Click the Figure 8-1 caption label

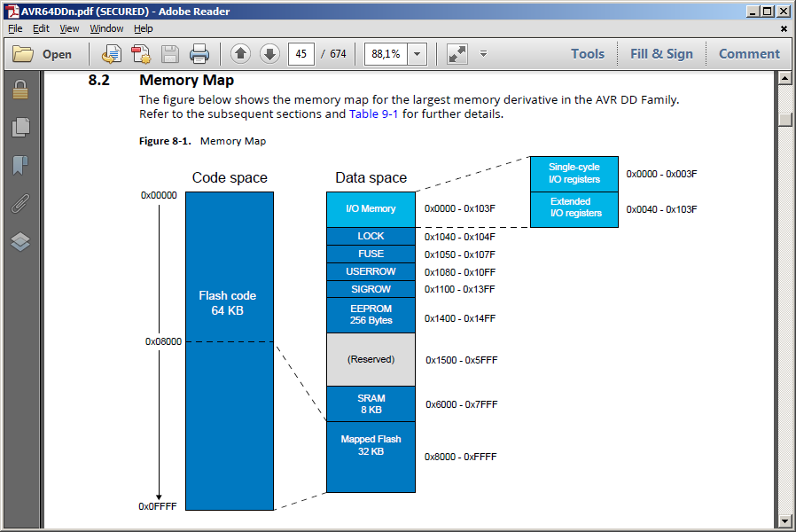tap(165, 141)
